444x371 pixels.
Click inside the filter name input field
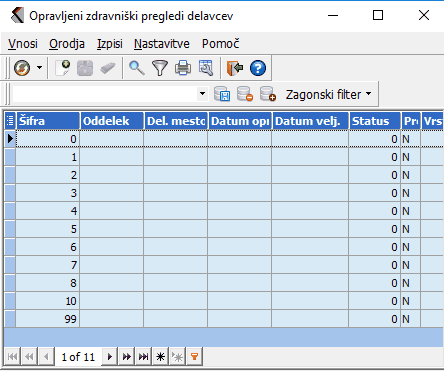click(105, 94)
